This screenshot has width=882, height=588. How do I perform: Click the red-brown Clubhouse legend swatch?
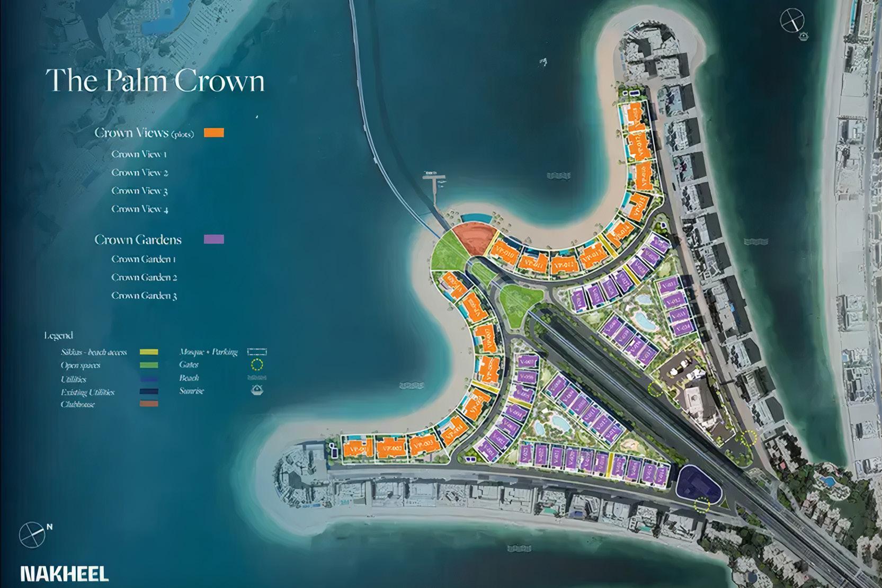[x=149, y=404]
